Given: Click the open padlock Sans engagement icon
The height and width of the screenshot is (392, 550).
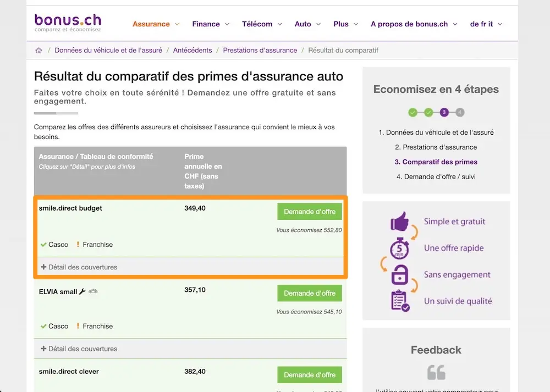Looking at the screenshot, I should pyautogui.click(x=399, y=274).
